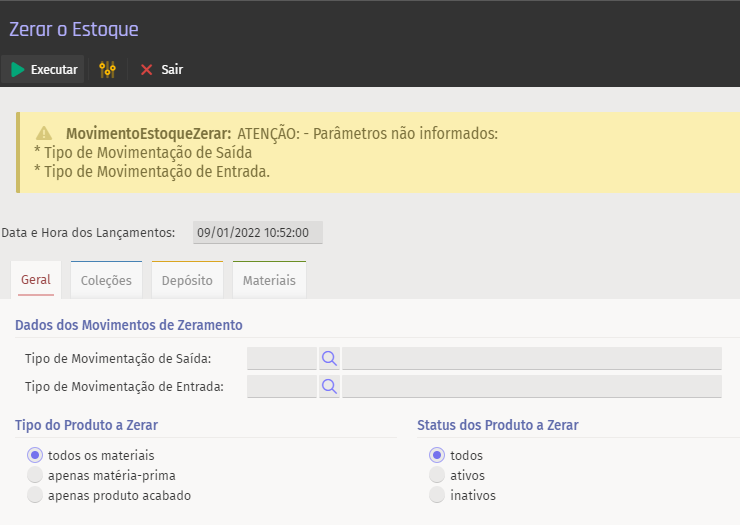Select 'todos os materiais' radio option
Image resolution: width=740 pixels, height=525 pixels.
coord(36,455)
